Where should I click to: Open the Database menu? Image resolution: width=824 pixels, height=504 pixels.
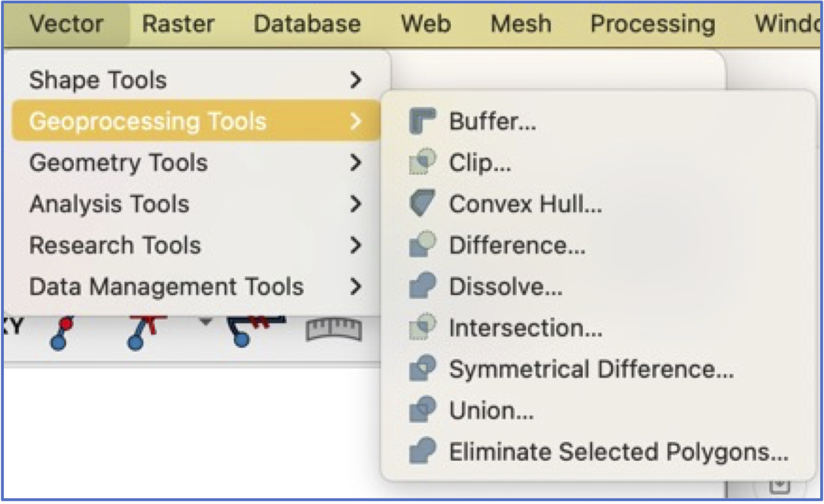pos(307,24)
